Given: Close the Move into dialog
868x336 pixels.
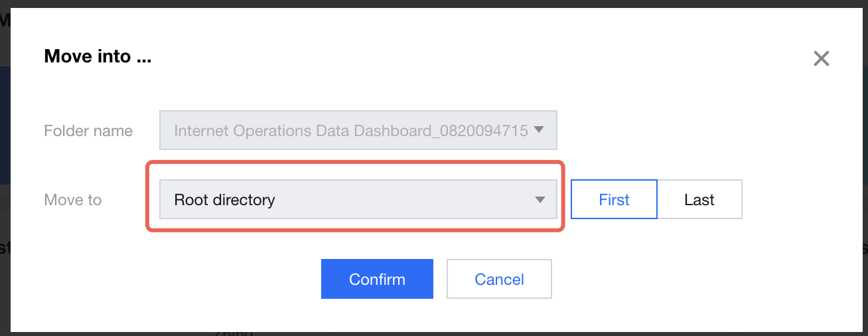Looking at the screenshot, I should [x=821, y=58].
